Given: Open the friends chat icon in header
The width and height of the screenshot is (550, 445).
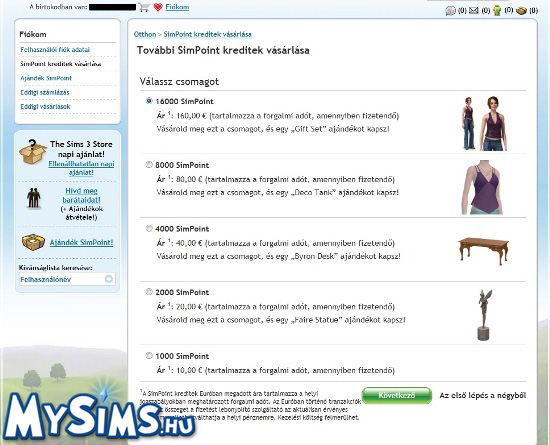Looking at the screenshot, I should click(x=450, y=11).
